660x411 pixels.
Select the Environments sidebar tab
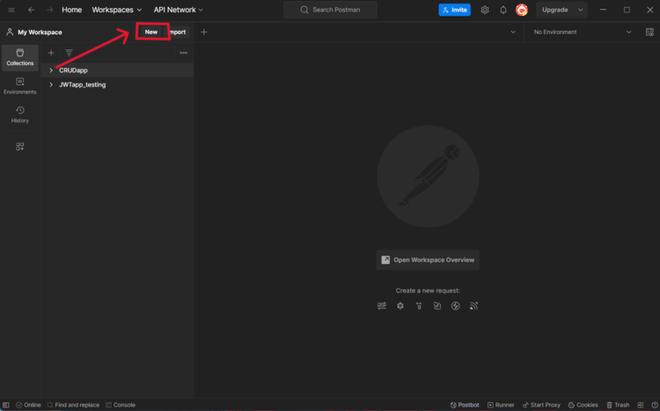(20, 86)
